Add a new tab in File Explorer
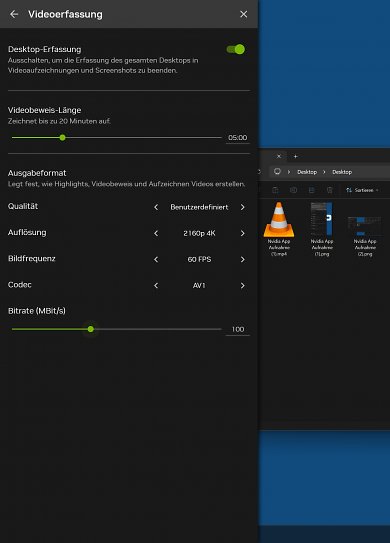Screen dimensions: 390x543 point(295,157)
